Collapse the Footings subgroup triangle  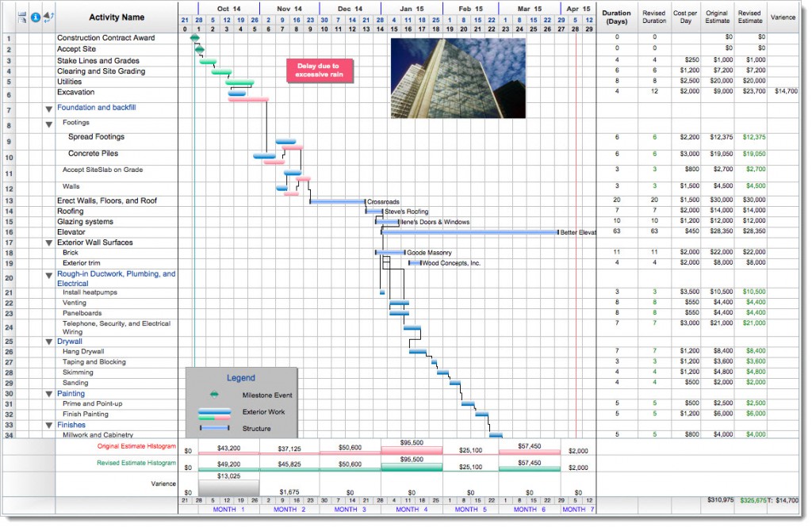point(48,124)
